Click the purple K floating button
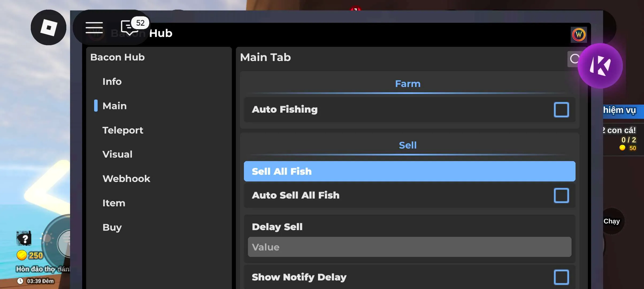 (600, 66)
